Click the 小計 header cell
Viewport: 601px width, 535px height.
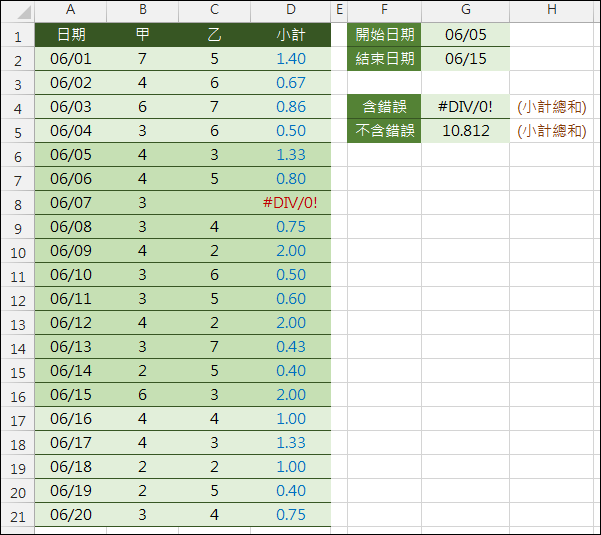click(291, 35)
